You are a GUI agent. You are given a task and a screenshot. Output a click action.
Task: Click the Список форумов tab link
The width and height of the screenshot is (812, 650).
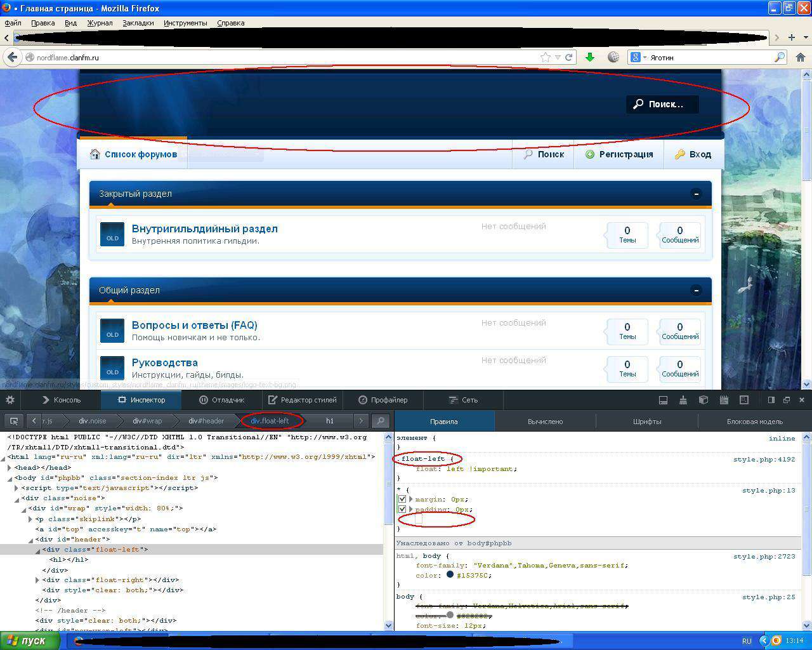pyautogui.click(x=133, y=154)
